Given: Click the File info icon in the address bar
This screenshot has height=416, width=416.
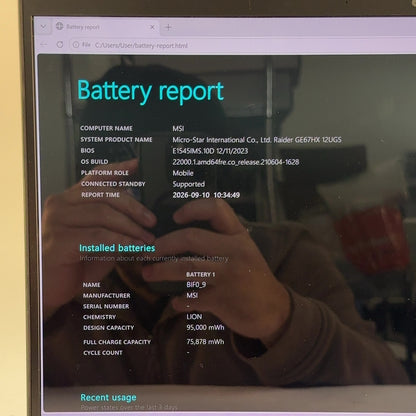Looking at the screenshot, I should tap(76, 44).
